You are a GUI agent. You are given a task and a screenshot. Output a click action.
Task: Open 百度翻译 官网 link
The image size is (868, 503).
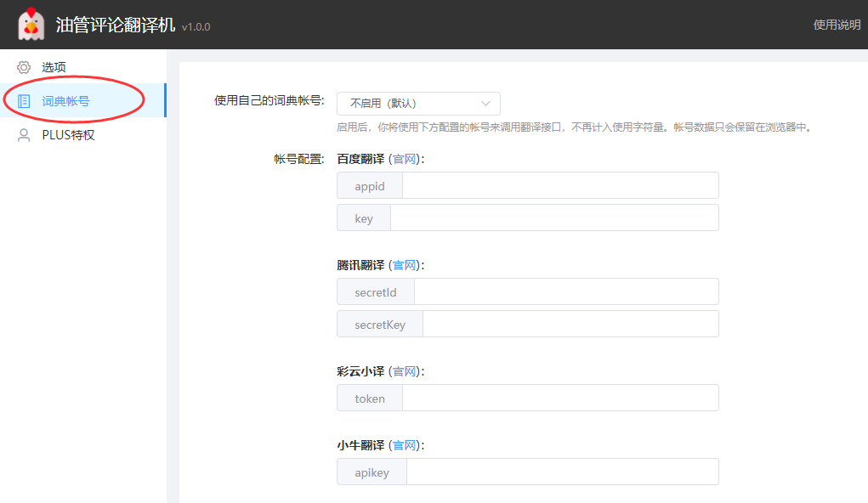(404, 160)
